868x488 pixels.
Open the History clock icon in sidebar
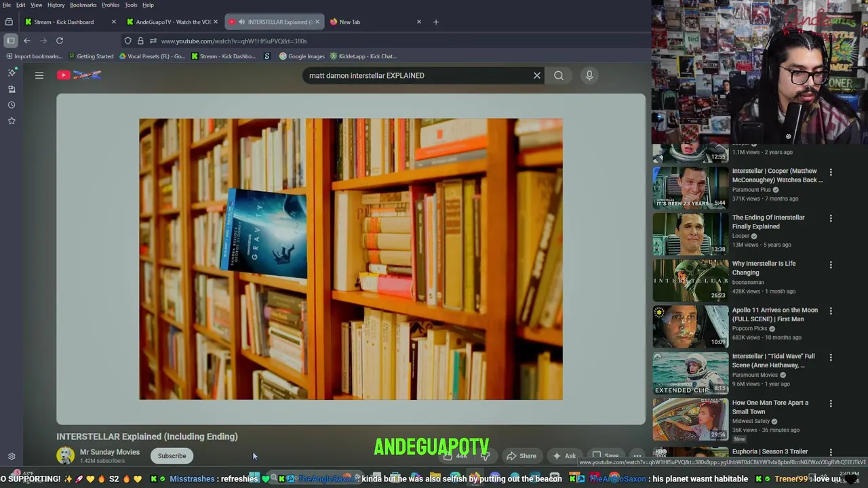(12, 105)
